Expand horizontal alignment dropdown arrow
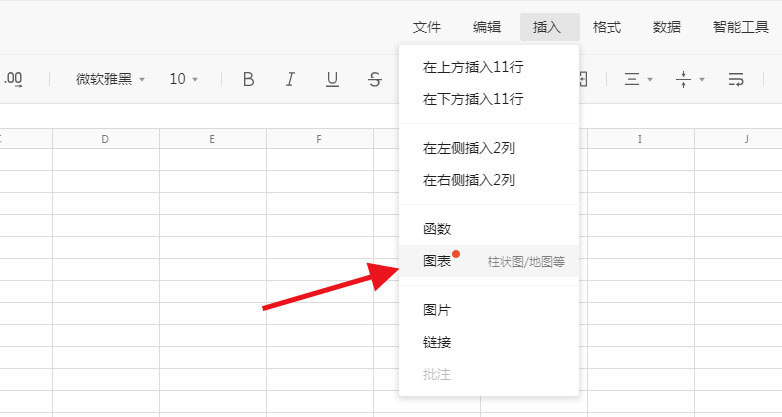782x417 pixels. 650,80
